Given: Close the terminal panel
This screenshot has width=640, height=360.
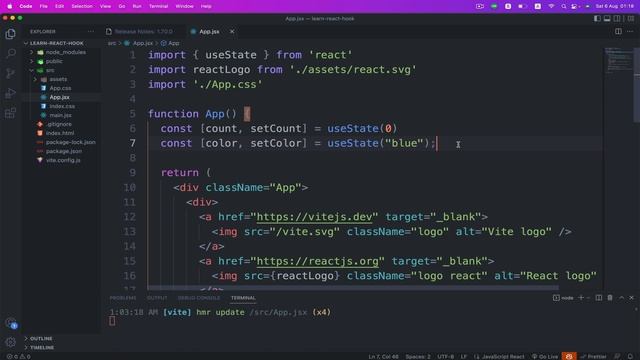Looking at the screenshot, I should tap(631, 298).
